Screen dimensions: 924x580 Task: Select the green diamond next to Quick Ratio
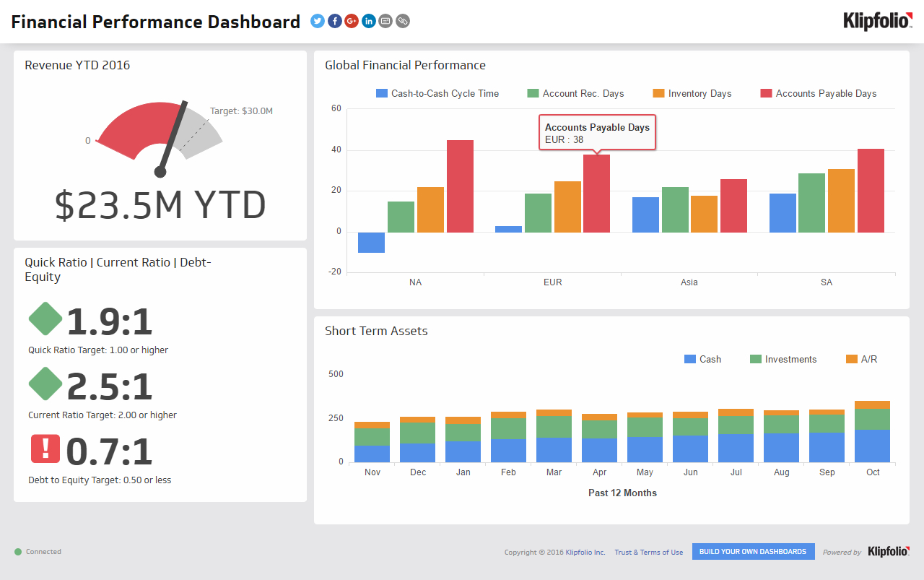point(45,319)
